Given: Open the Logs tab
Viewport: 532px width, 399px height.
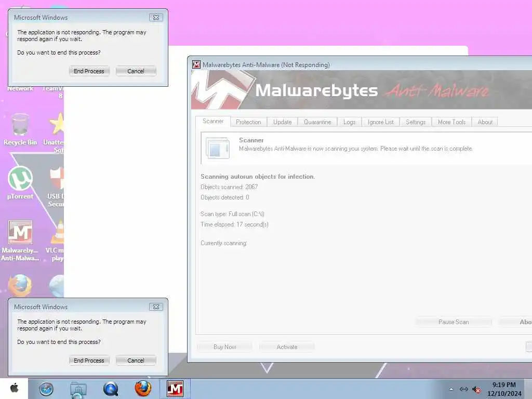Looking at the screenshot, I should (349, 122).
